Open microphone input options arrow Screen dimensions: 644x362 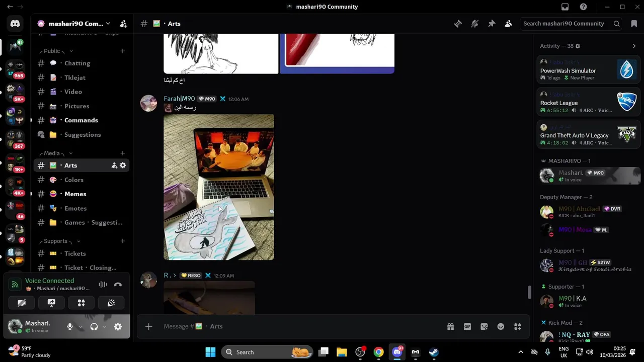[x=80, y=327]
